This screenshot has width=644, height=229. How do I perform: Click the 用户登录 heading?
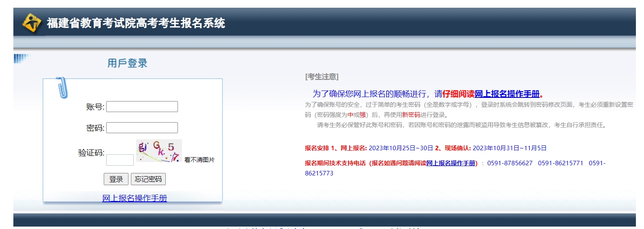click(127, 63)
